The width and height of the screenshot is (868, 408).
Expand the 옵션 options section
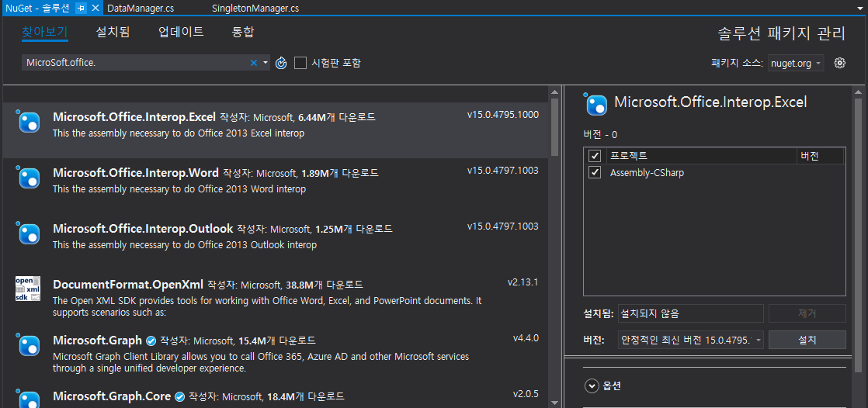[592, 386]
